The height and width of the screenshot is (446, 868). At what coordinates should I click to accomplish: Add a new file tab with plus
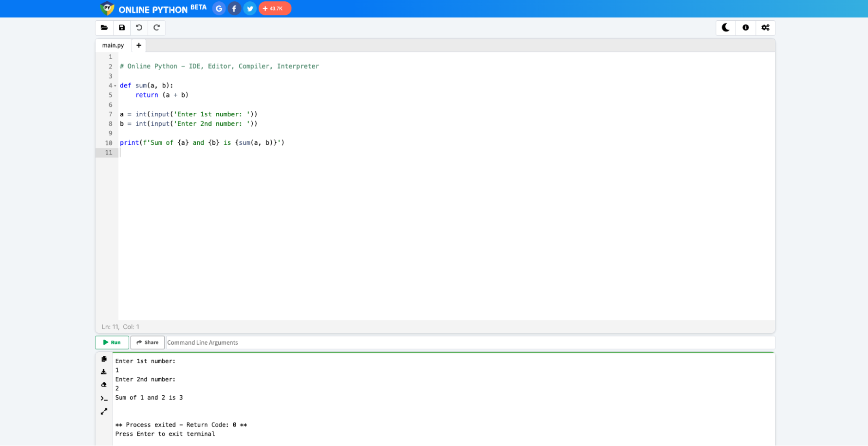pos(139,45)
